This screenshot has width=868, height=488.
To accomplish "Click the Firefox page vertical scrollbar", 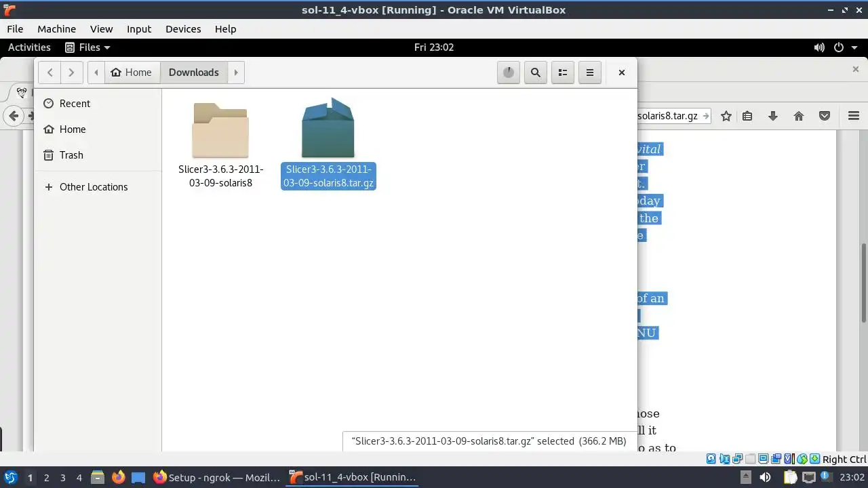I will (x=863, y=282).
